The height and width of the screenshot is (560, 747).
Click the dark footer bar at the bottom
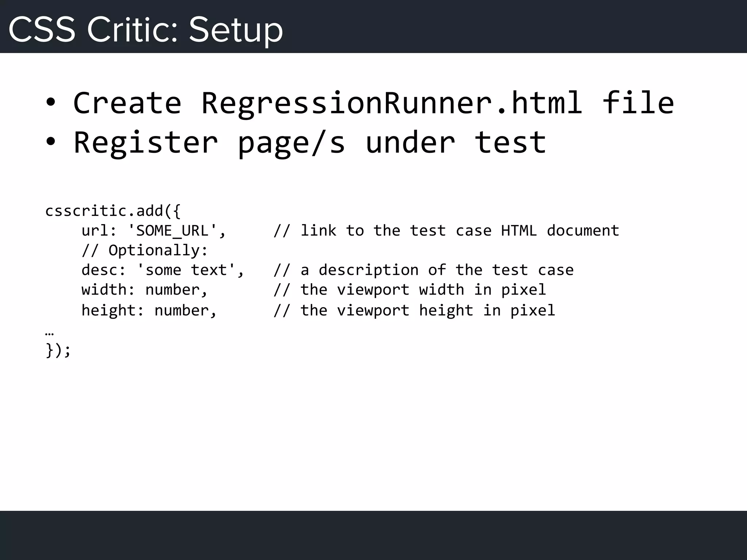point(373,535)
